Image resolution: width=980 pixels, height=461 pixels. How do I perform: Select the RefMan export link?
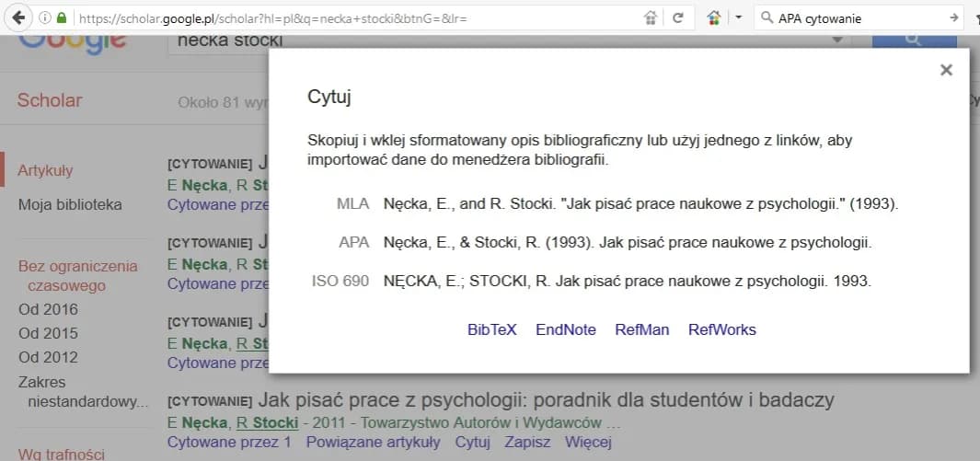pyautogui.click(x=642, y=329)
